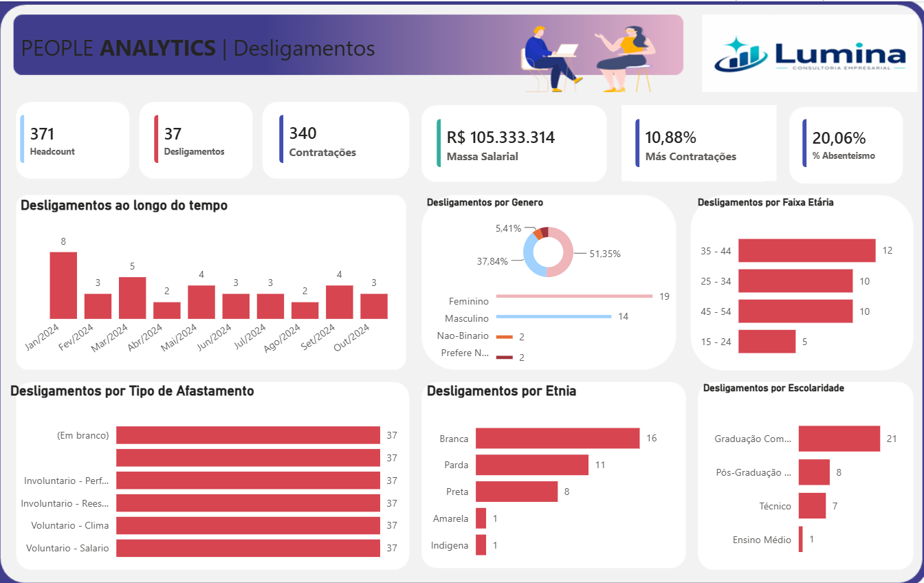924x583 pixels.
Task: Click the "PEOPLE ANALYTICS | Desligamentos" page title
Action: 198,48
